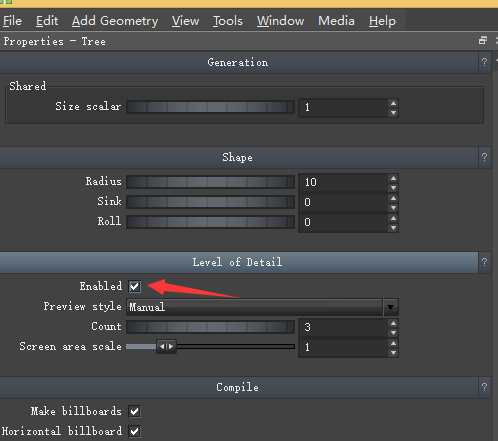Open the Media menu
Image resolution: width=498 pixels, height=441 pixels.
pyautogui.click(x=336, y=21)
